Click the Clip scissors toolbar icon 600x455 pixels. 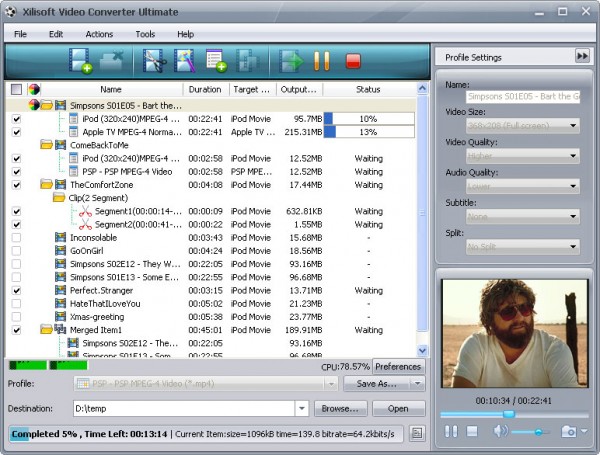pyautogui.click(x=154, y=61)
